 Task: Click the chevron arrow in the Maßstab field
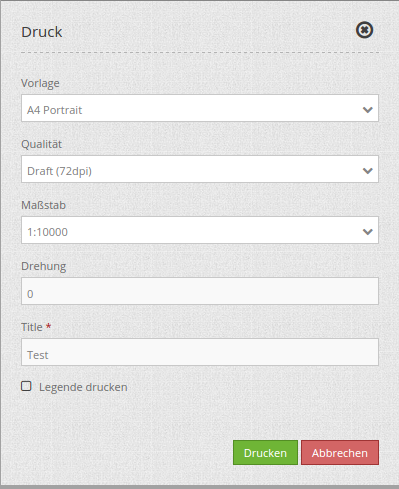pos(368,232)
